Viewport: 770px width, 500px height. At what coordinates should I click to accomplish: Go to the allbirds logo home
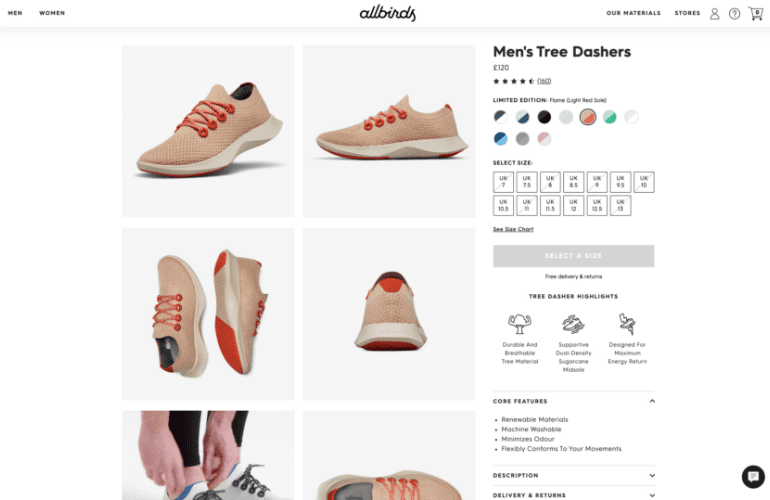coord(387,13)
